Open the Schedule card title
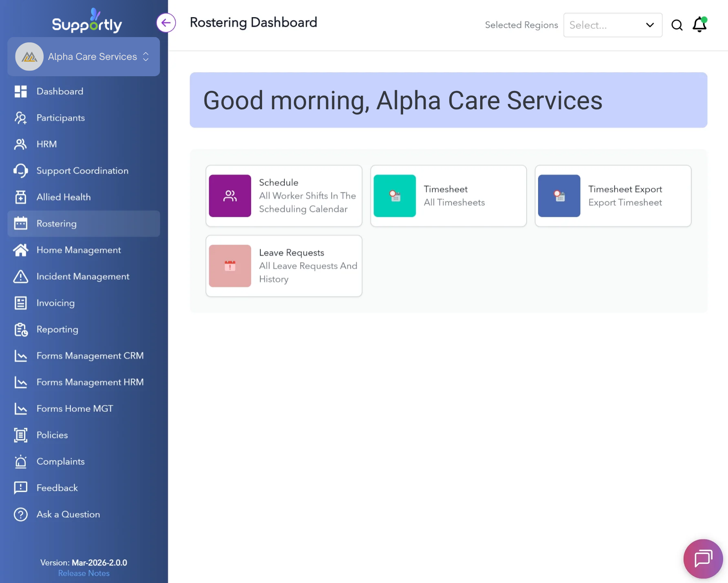 (x=279, y=183)
